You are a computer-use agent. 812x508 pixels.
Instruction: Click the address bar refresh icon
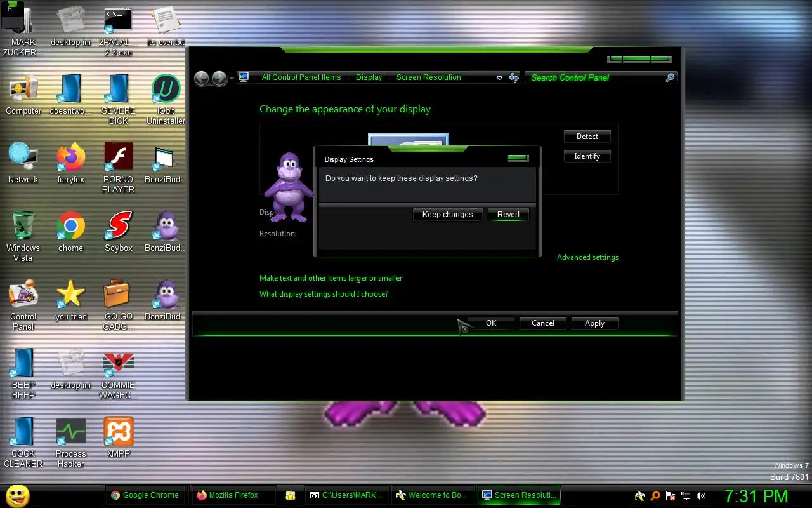pyautogui.click(x=514, y=77)
